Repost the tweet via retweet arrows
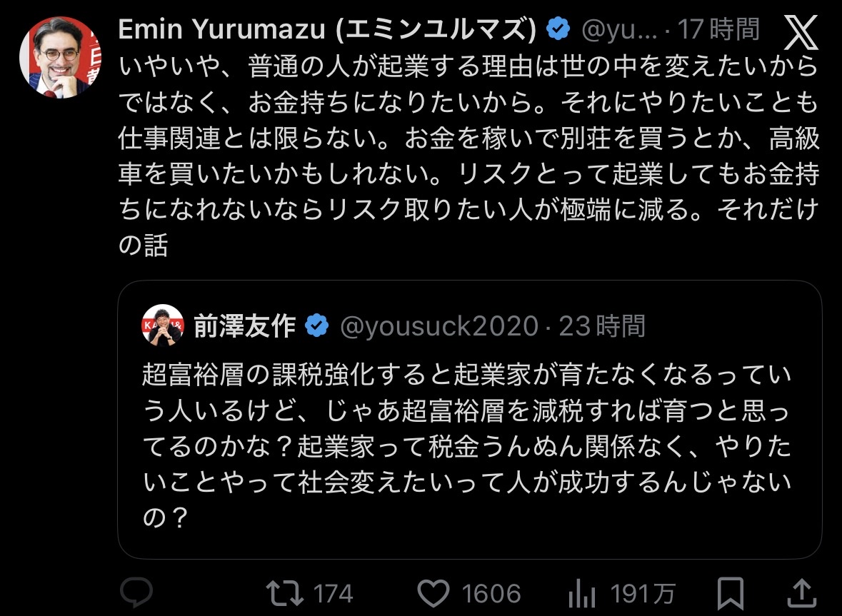The height and width of the screenshot is (616, 842). 285,593
